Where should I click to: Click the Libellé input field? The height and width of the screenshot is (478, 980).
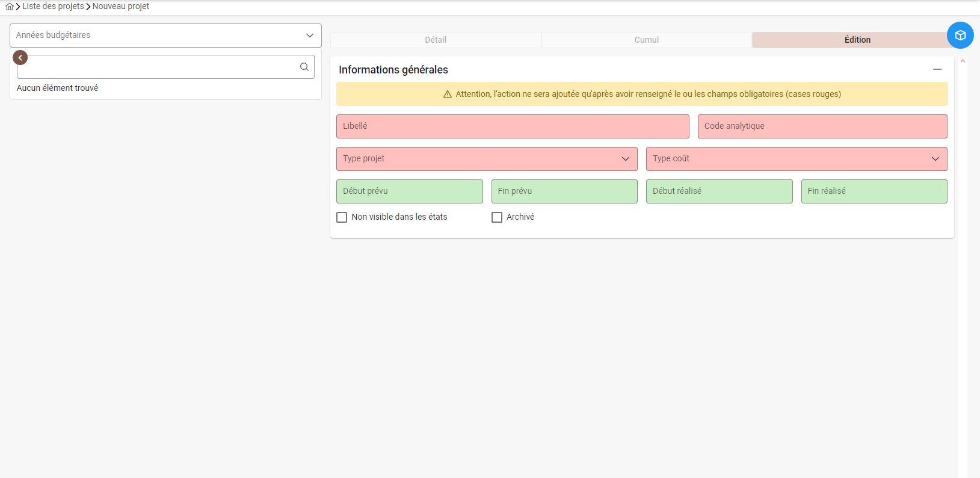coord(512,126)
